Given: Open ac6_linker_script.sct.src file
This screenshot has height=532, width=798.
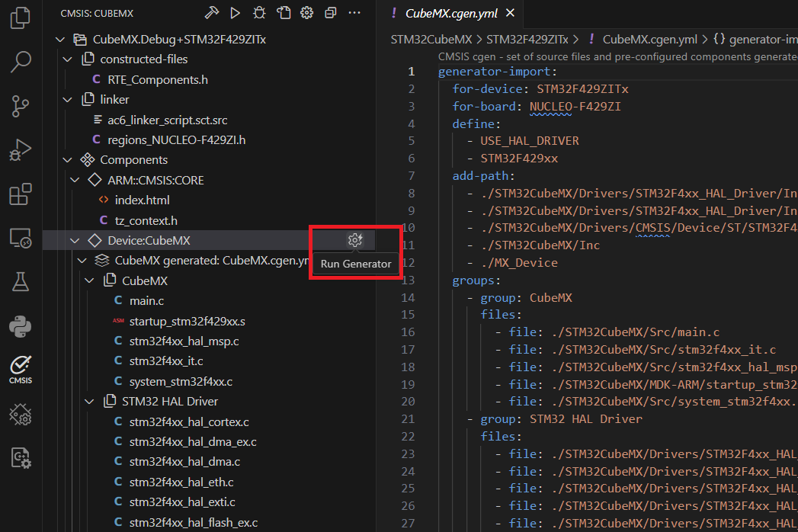Looking at the screenshot, I should [168, 120].
